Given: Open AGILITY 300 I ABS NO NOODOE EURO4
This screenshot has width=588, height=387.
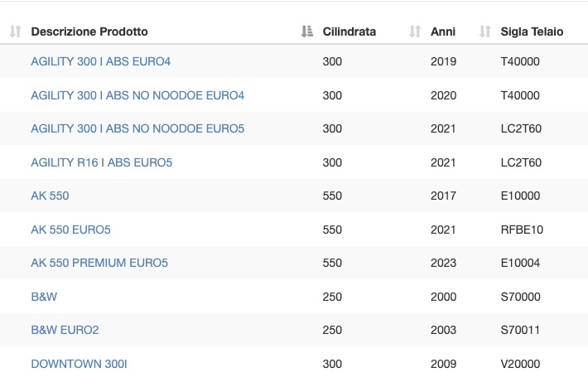Looking at the screenshot, I should [137, 95].
